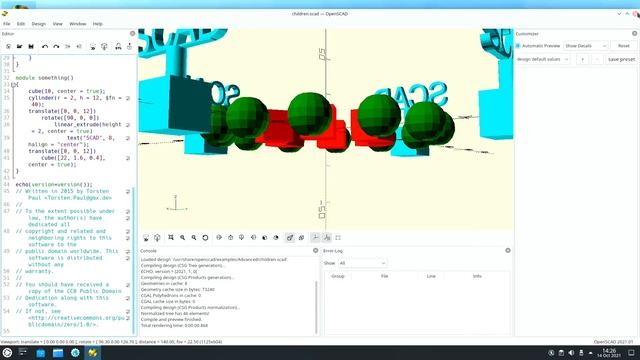Click the Unindent icon in editor toolbar
Viewport: 640px width, 360px height.
click(x=68, y=47)
